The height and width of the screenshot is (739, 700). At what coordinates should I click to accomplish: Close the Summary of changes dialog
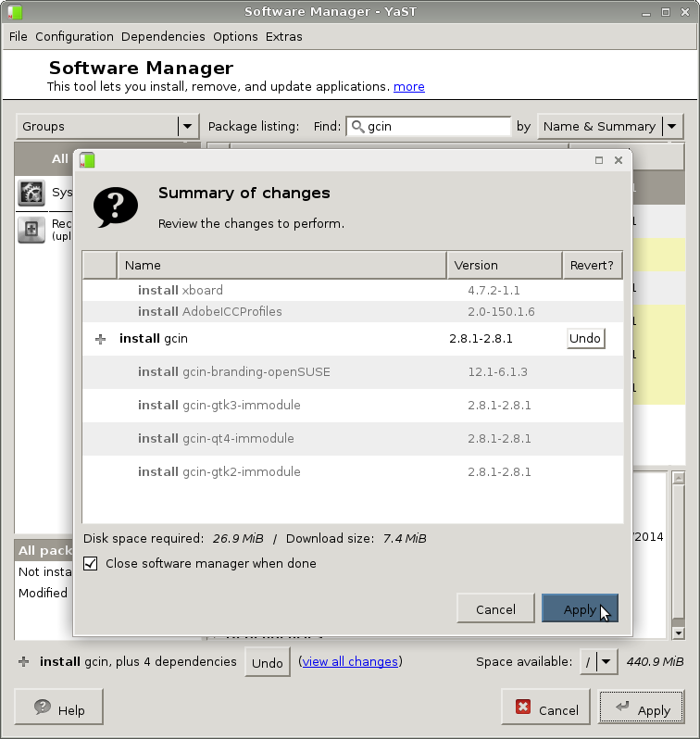619,160
